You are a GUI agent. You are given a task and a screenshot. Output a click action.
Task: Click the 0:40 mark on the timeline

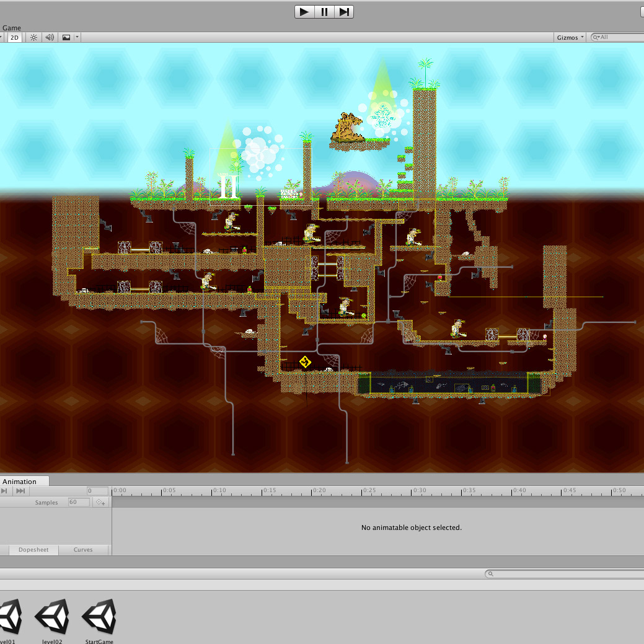click(x=519, y=490)
